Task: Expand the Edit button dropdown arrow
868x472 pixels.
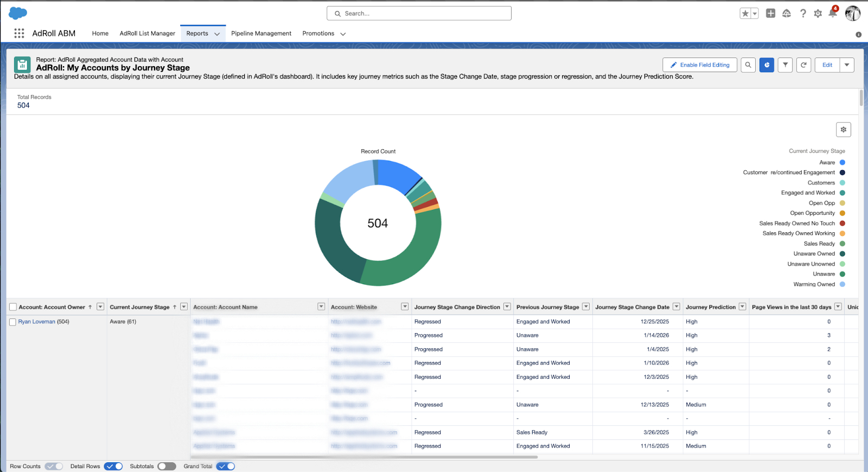Action: click(x=846, y=65)
